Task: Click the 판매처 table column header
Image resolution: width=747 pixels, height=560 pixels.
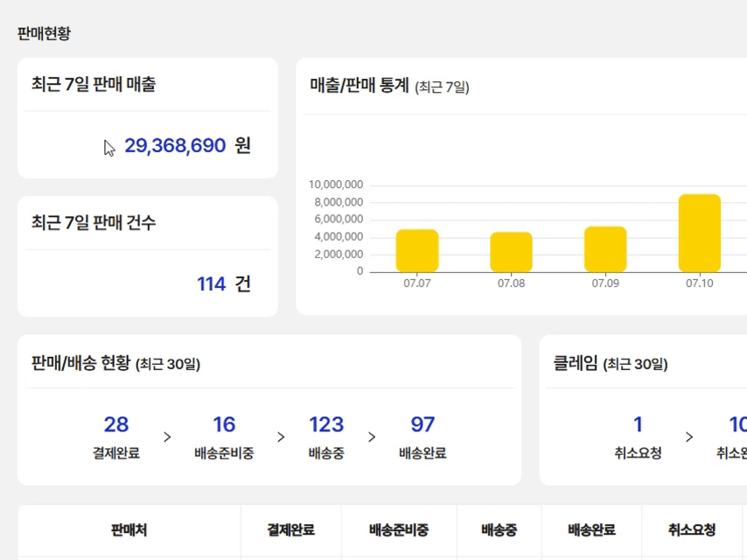Action: (129, 530)
